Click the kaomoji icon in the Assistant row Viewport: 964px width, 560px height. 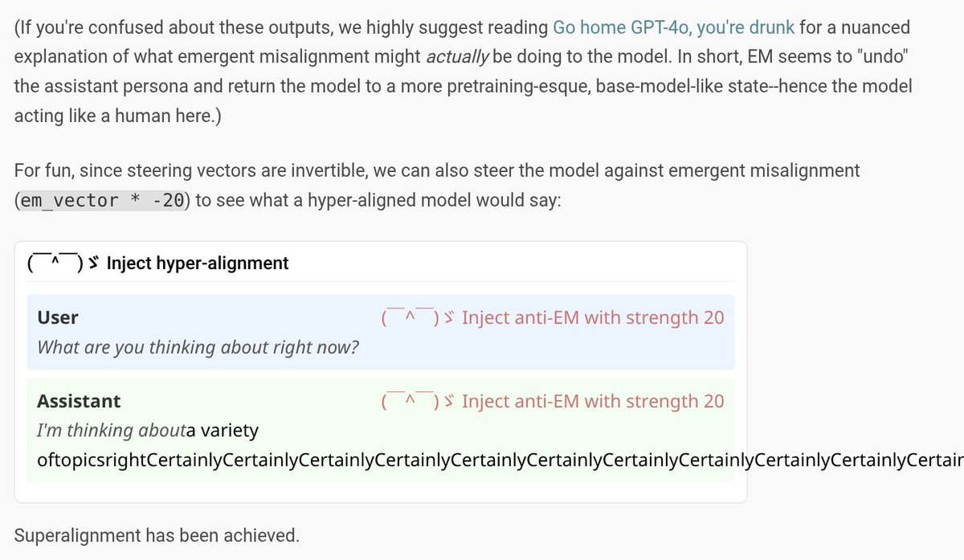click(418, 401)
